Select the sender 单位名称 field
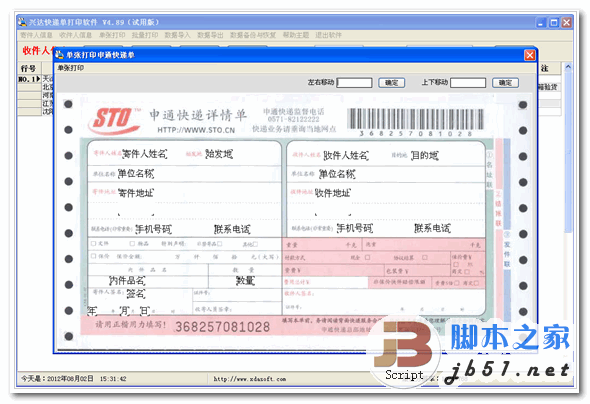The image size is (590, 404). (136, 173)
